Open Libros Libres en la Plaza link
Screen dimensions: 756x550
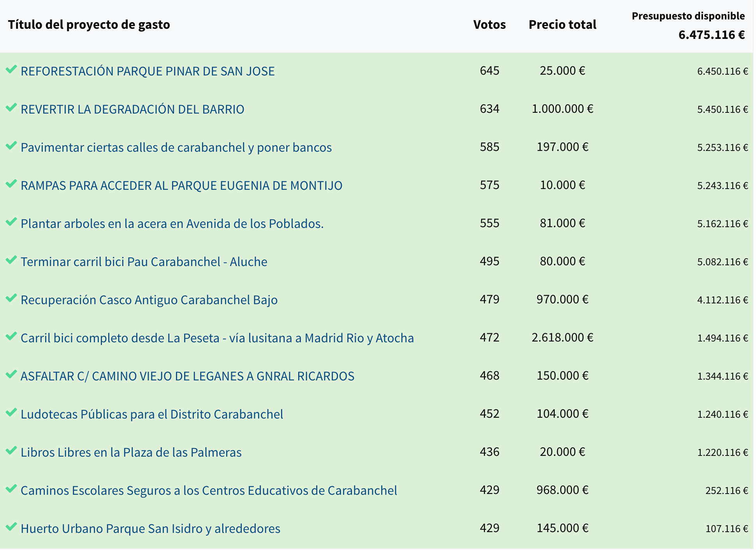(131, 452)
